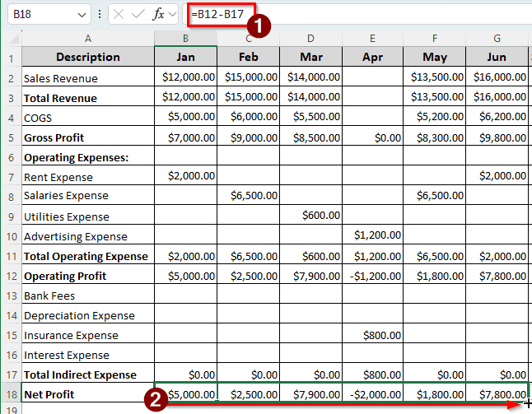Screen dimensions: 532x414
Task: Select column E header
Action: click(372, 39)
